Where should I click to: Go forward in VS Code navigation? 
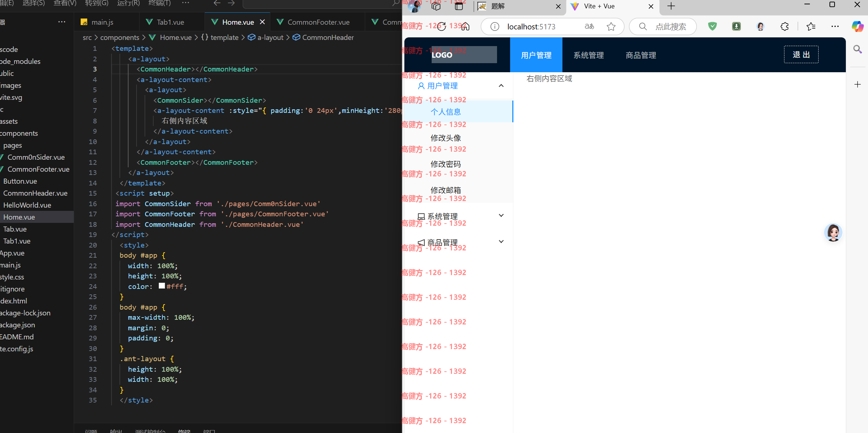[x=231, y=3]
